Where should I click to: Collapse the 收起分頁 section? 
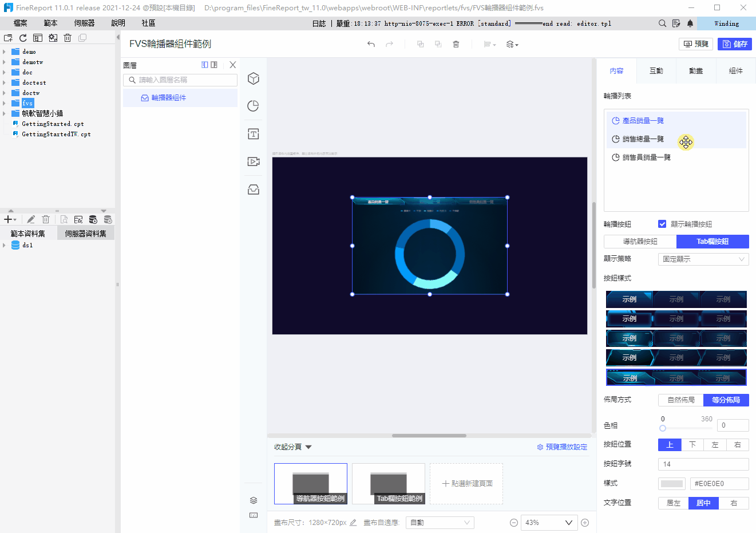pyautogui.click(x=293, y=447)
